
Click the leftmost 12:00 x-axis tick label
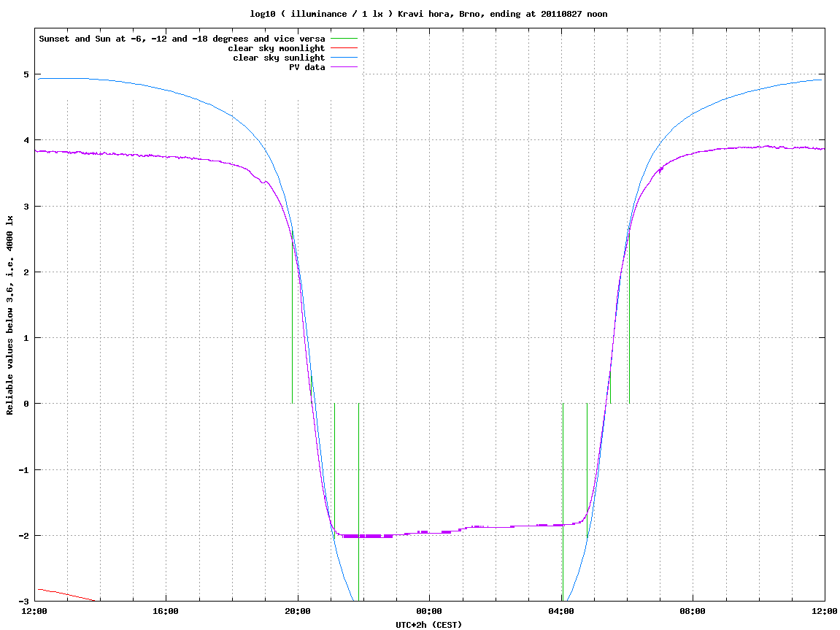pyautogui.click(x=34, y=611)
